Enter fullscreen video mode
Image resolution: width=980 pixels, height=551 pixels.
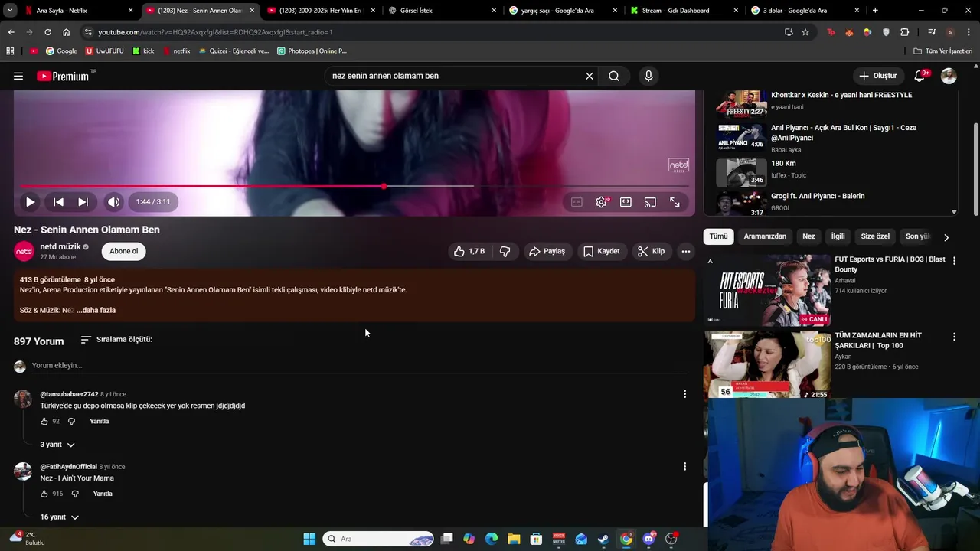pyautogui.click(x=675, y=202)
